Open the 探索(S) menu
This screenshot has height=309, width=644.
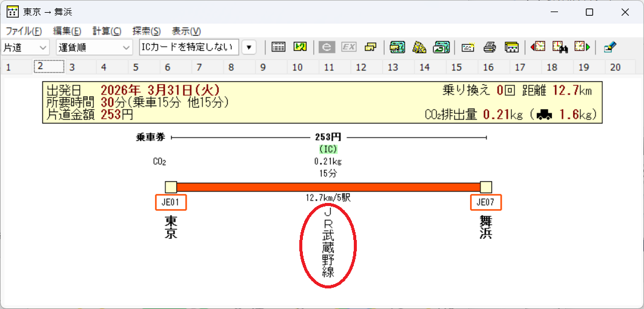[147, 32]
